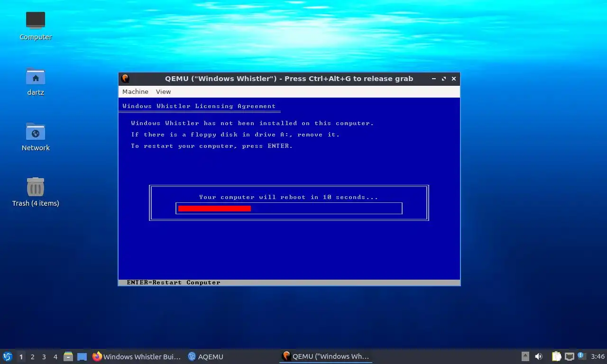The height and width of the screenshot is (364, 607).
Task: Open the Trash (4 items) icon
Action: [x=36, y=192]
